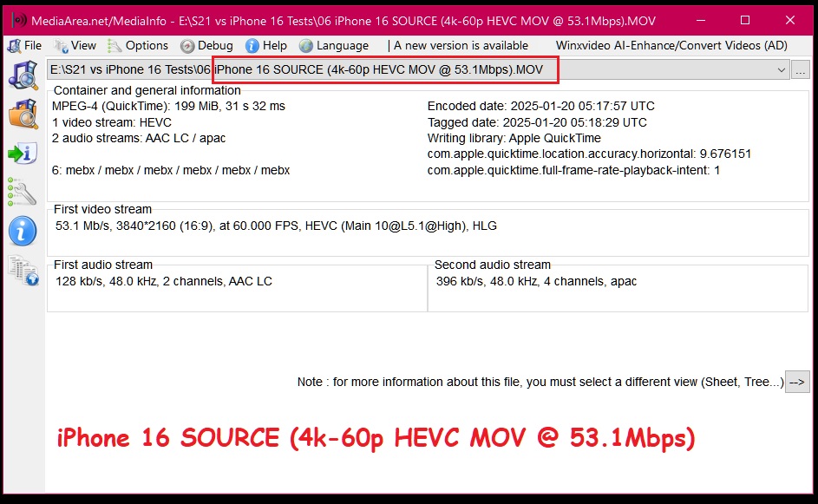Click the open file sidebar icon
This screenshot has height=504, width=818.
(x=23, y=75)
